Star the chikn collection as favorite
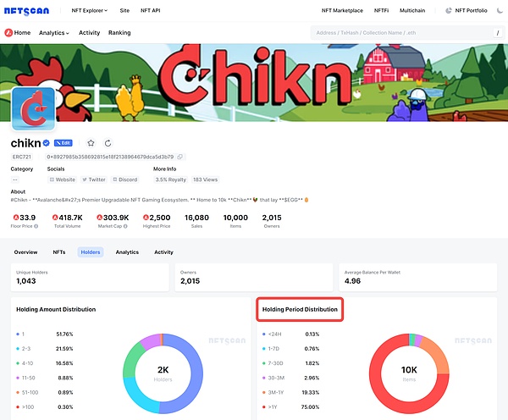 click(91, 142)
